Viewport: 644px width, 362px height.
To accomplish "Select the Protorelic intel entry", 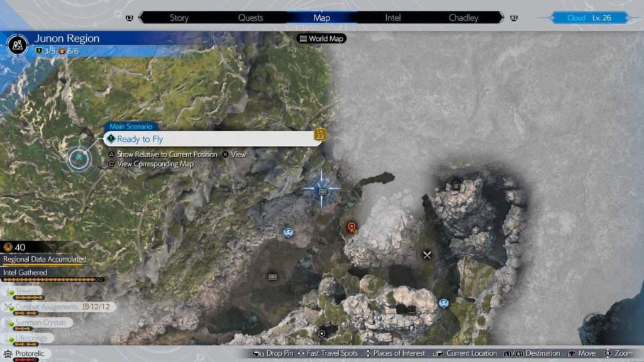I will click(26, 353).
